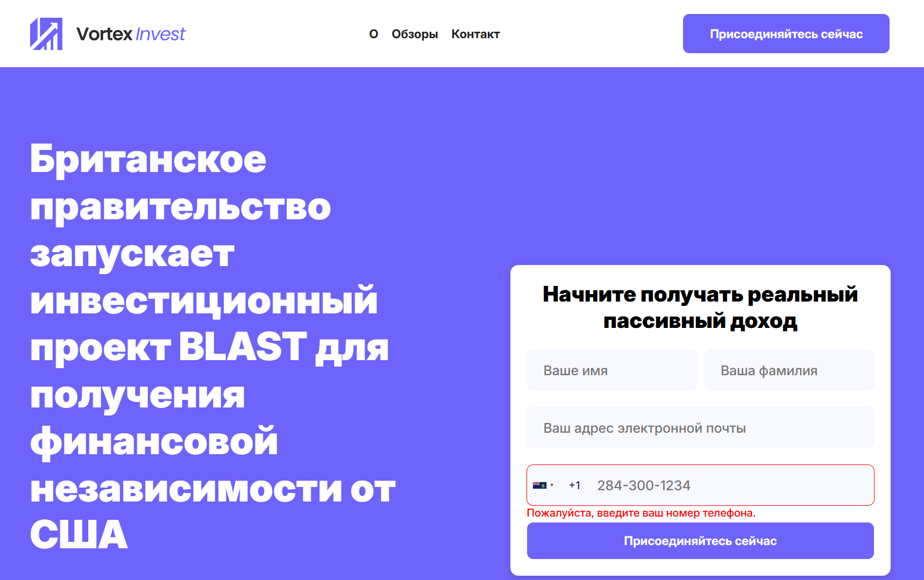Select the country flag icon in phone field
Screen dimensions: 924x580
pyautogui.click(x=540, y=485)
